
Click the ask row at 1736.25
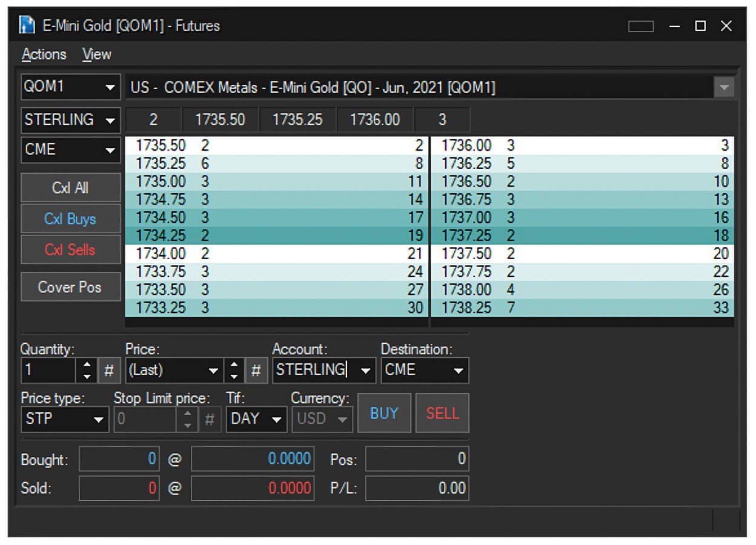point(582,163)
